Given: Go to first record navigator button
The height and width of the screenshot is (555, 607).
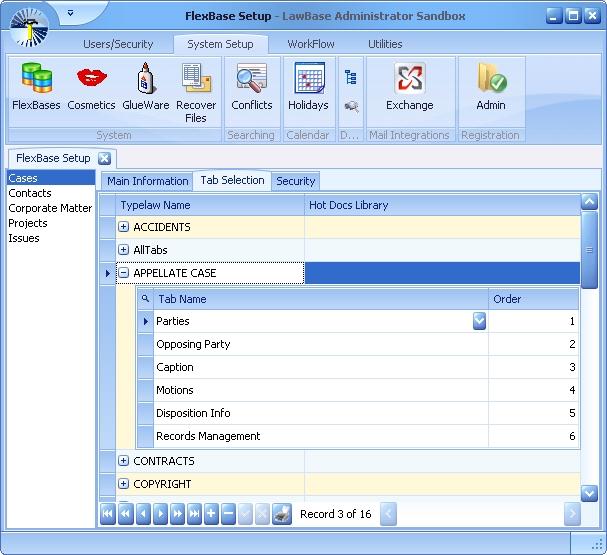Looking at the screenshot, I should pyautogui.click(x=108, y=514).
